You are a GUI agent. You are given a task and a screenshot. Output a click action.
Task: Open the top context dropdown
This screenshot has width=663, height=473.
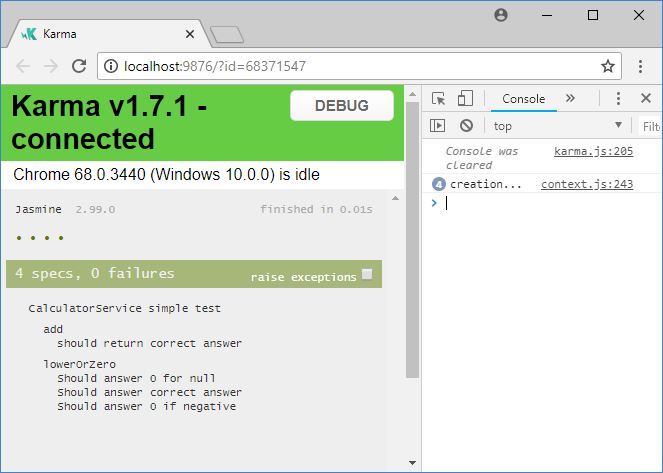click(x=557, y=126)
